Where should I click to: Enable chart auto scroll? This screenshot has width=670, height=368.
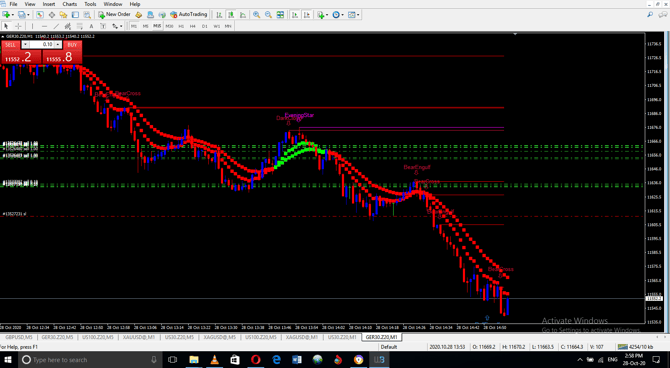point(295,15)
